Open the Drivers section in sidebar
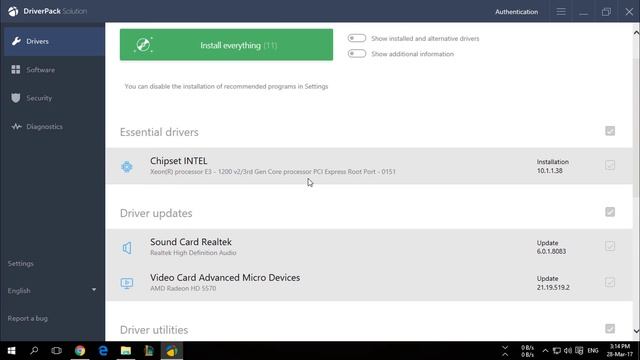Screen dimensions: 640x360 click(54, 41)
